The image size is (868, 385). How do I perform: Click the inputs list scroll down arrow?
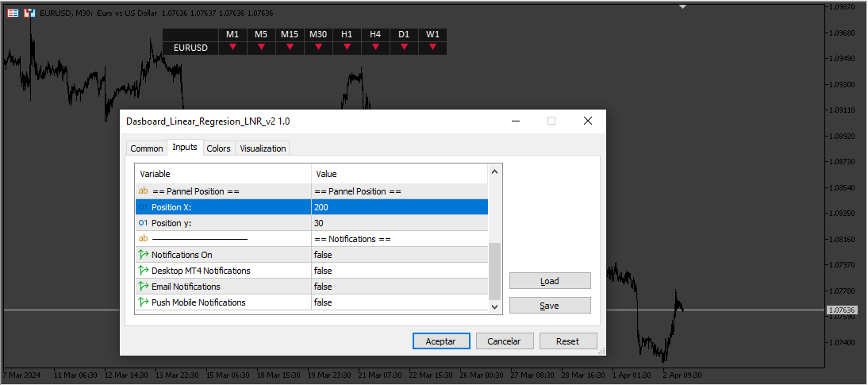click(x=495, y=306)
